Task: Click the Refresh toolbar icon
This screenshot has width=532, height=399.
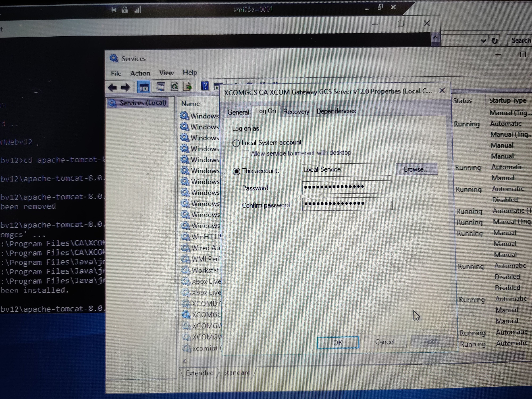Action: 175,87
